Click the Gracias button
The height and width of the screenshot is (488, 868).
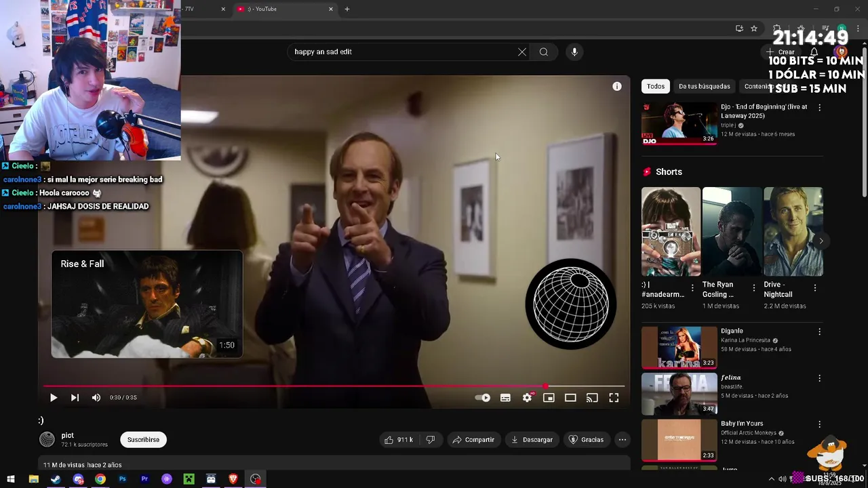pos(586,440)
